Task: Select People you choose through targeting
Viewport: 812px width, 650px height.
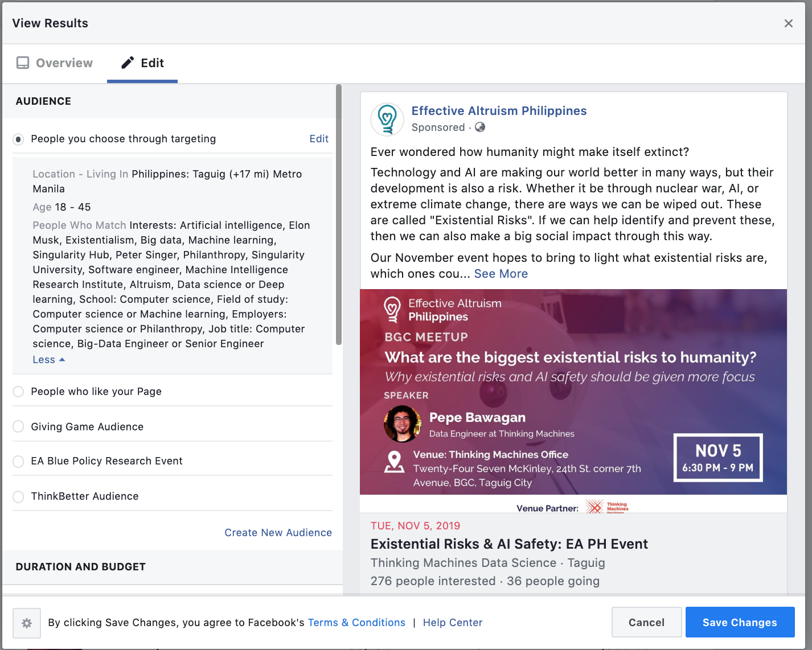Action: click(x=18, y=139)
